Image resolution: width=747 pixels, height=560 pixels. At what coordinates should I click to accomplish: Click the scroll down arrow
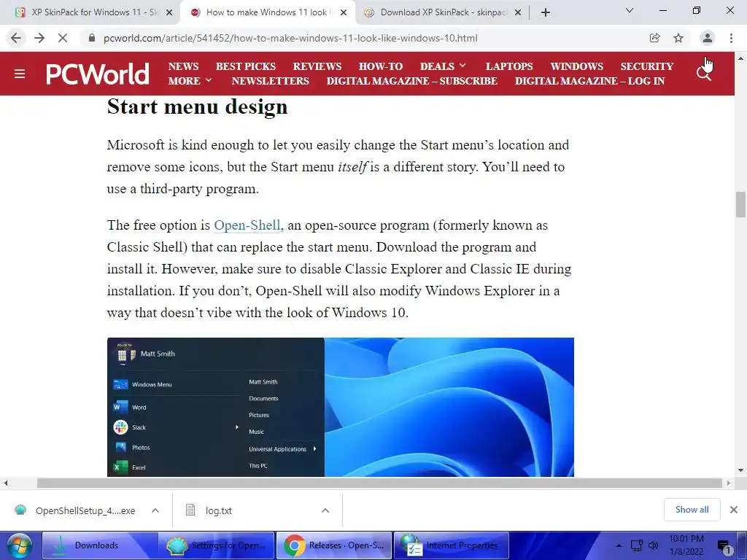point(740,470)
